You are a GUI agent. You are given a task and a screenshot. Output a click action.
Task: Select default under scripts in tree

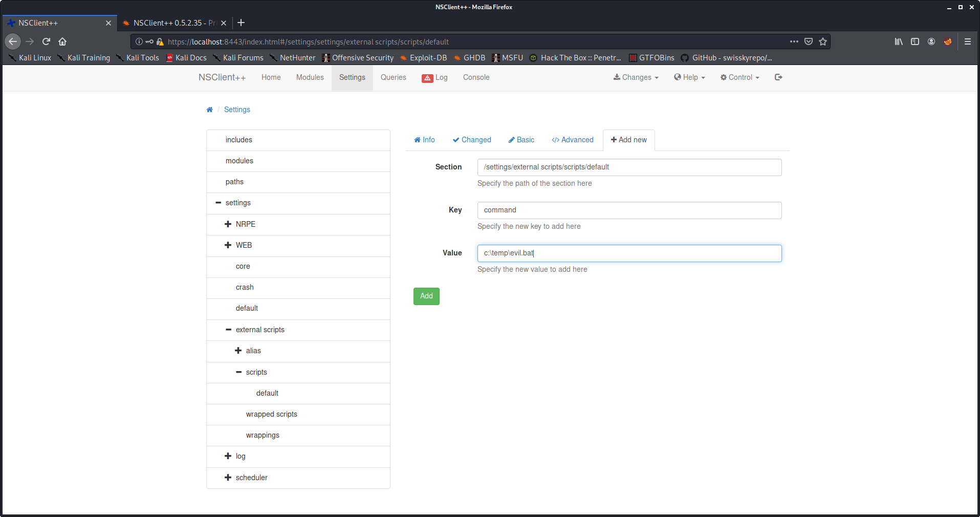[x=298, y=394]
